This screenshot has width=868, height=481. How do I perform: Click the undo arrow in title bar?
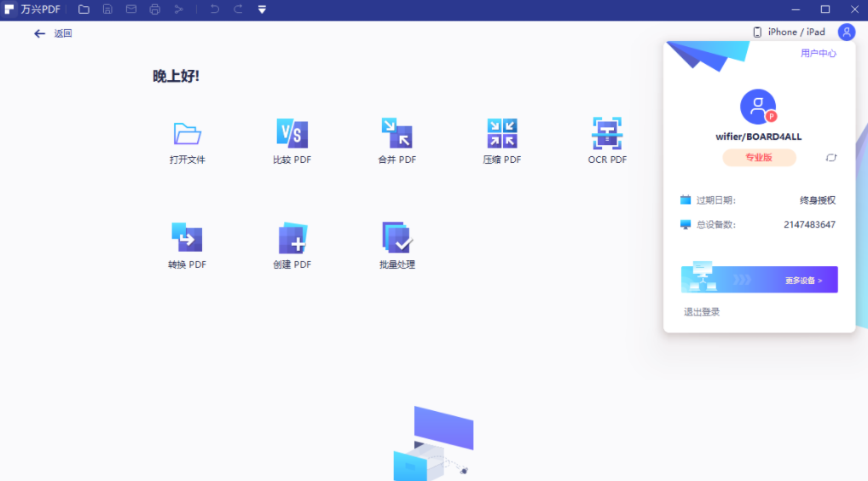pos(214,9)
